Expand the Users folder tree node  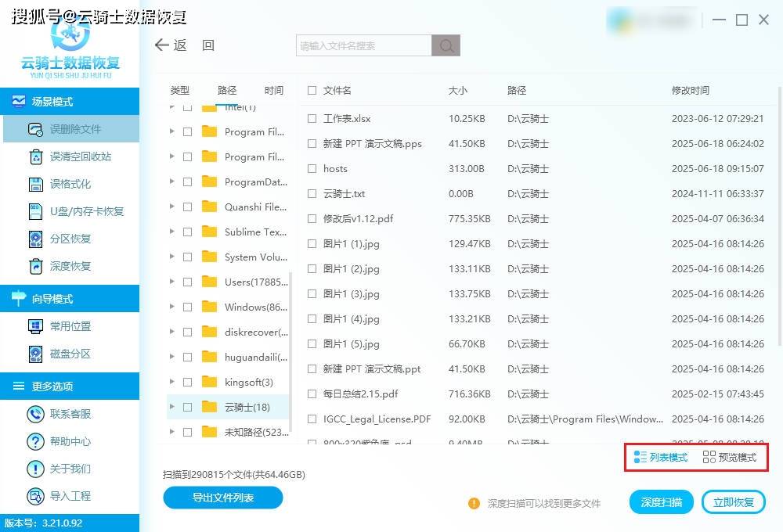[x=172, y=282]
